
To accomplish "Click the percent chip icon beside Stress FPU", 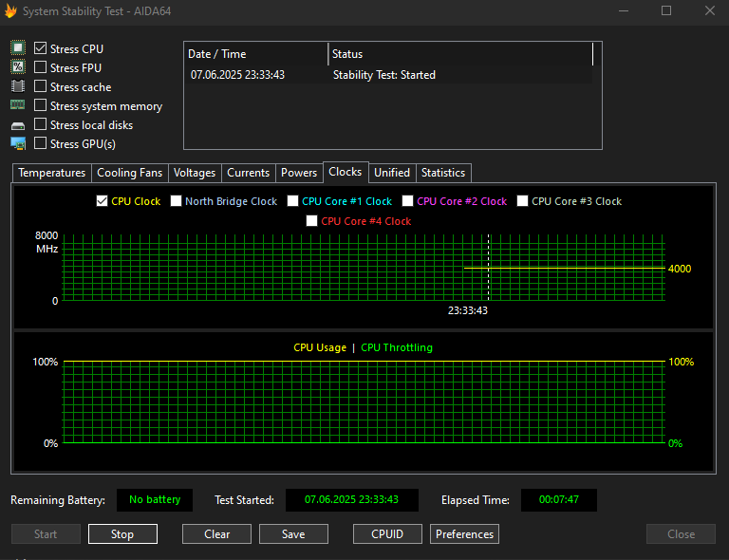I will [18, 67].
